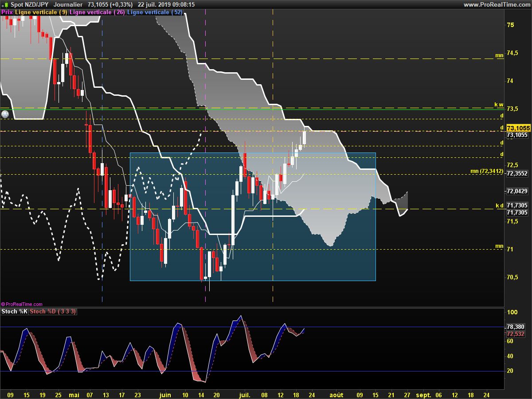Click the k d level label
Viewport: 532px width, 399px height.
(x=499, y=206)
